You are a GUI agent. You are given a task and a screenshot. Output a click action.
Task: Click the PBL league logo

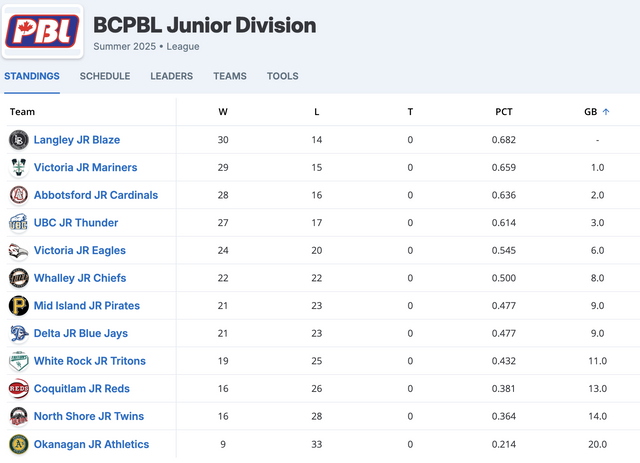point(42,31)
